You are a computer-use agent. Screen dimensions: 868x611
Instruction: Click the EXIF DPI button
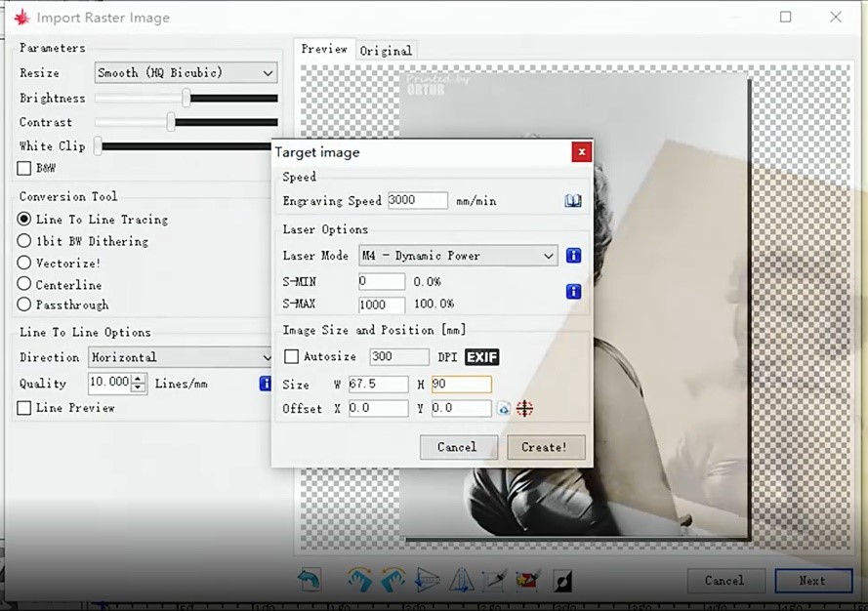tap(482, 357)
